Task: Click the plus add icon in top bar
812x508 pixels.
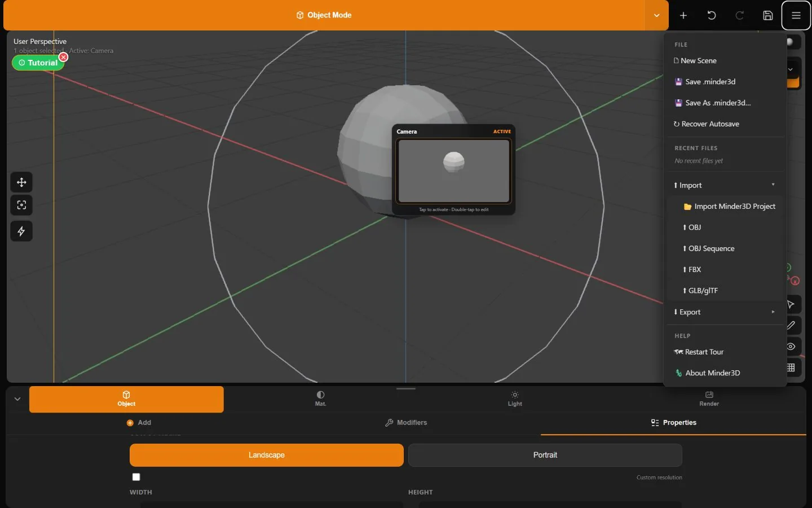Action: (683, 15)
